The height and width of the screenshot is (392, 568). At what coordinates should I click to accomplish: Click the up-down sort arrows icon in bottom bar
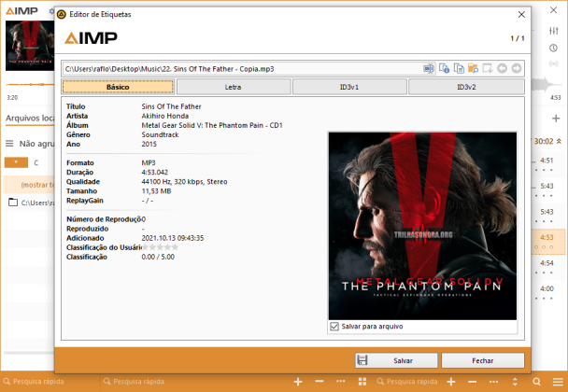point(515,382)
